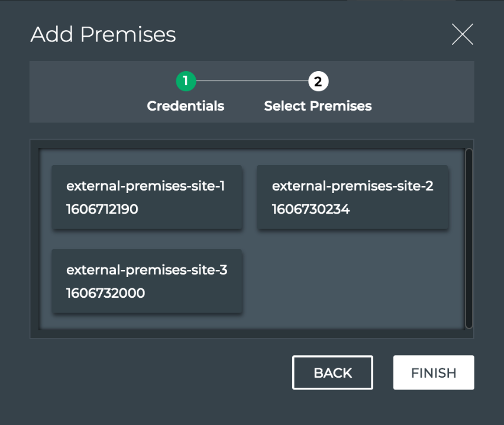Click the white step 2 circle
Viewport: 504px width, 425px height.
318,81
